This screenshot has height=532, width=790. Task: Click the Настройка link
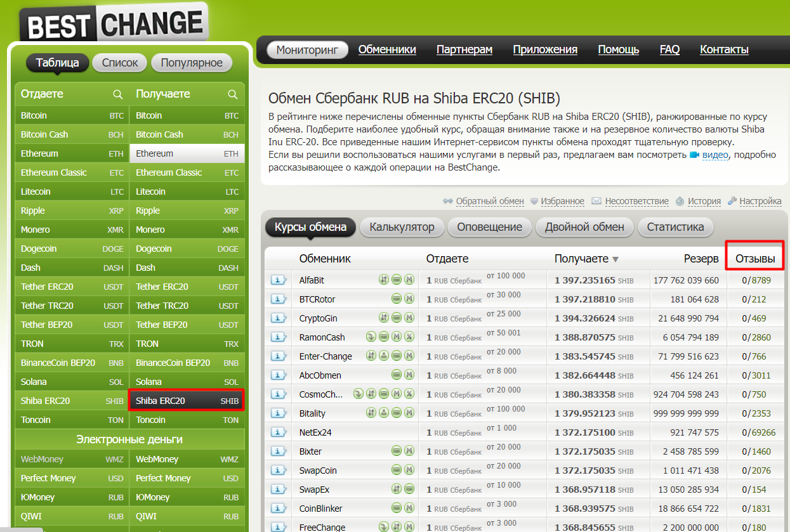pos(760,201)
